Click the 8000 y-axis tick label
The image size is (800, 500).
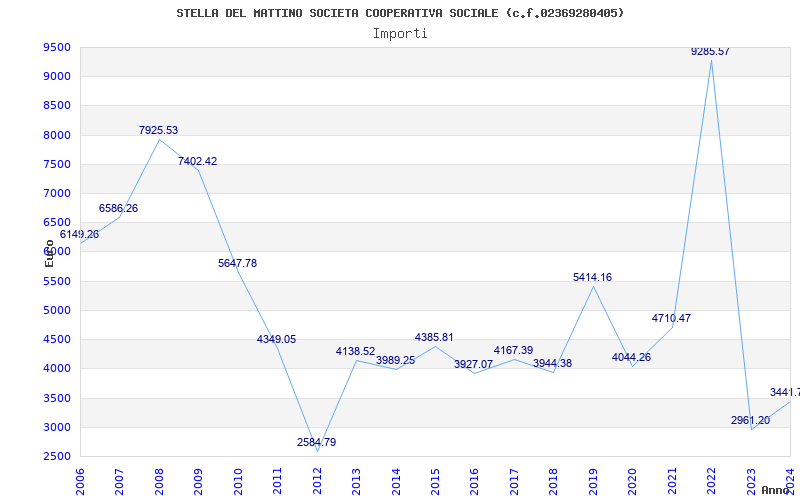pos(57,135)
